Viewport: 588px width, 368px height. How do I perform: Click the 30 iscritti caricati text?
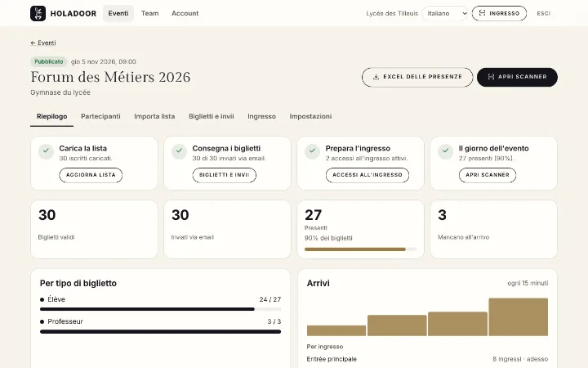coord(86,159)
